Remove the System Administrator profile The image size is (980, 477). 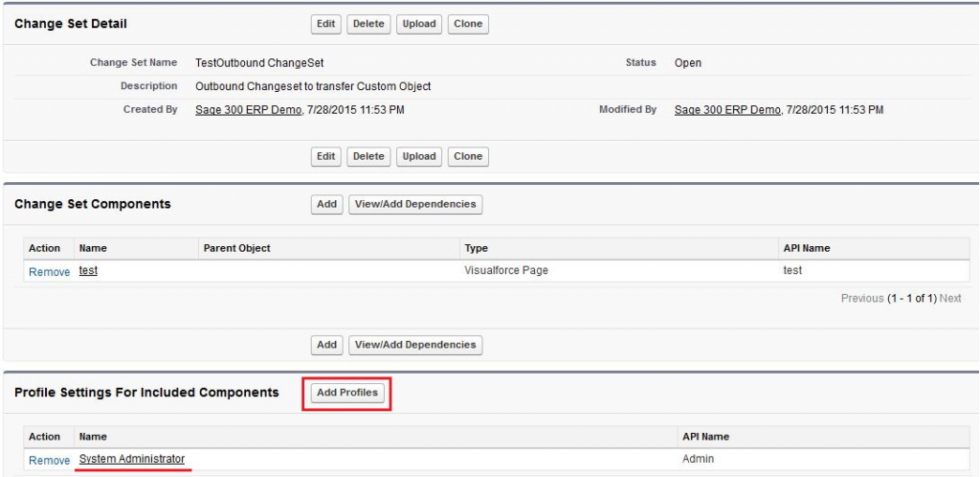(x=50, y=460)
